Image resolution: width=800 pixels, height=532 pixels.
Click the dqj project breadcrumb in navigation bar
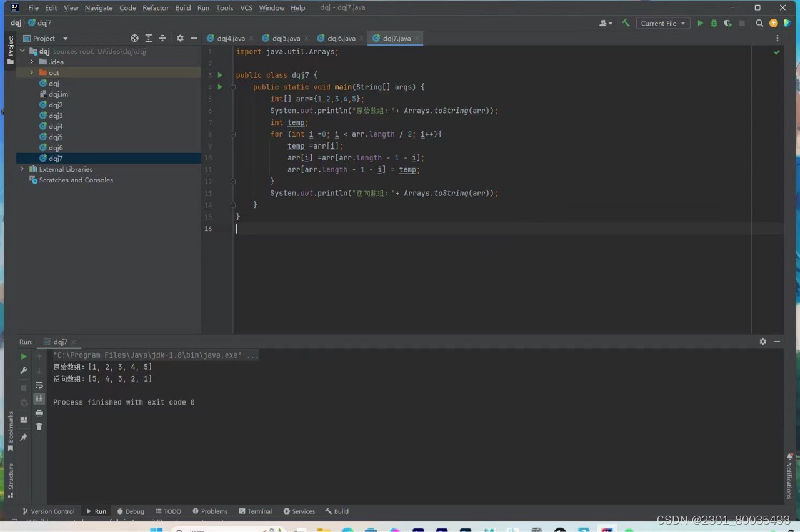click(x=16, y=23)
